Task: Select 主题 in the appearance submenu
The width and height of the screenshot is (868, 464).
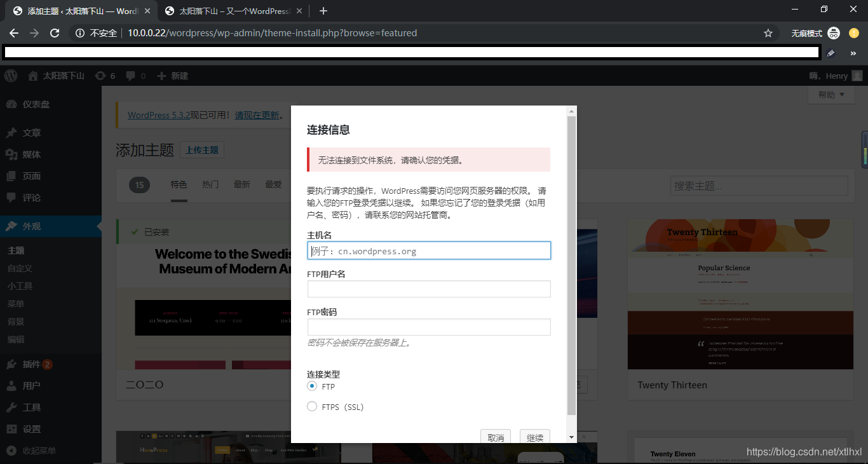Action: point(16,250)
